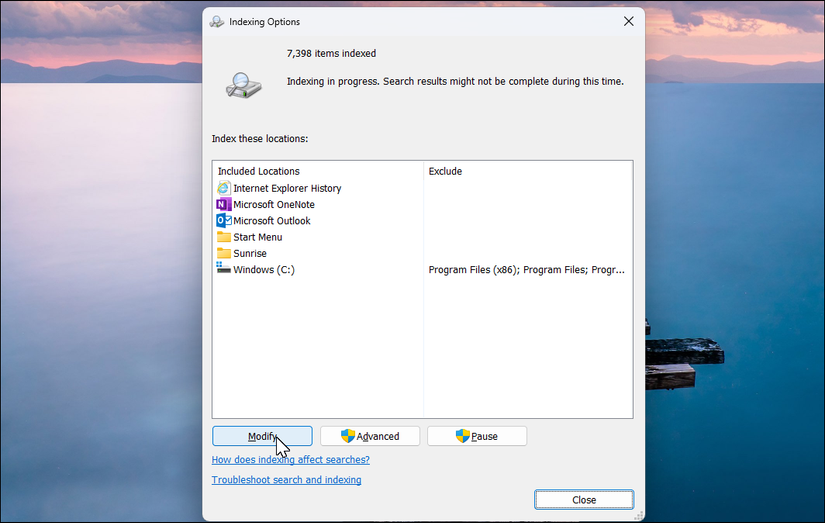Close the dialog with the Close button

584,500
